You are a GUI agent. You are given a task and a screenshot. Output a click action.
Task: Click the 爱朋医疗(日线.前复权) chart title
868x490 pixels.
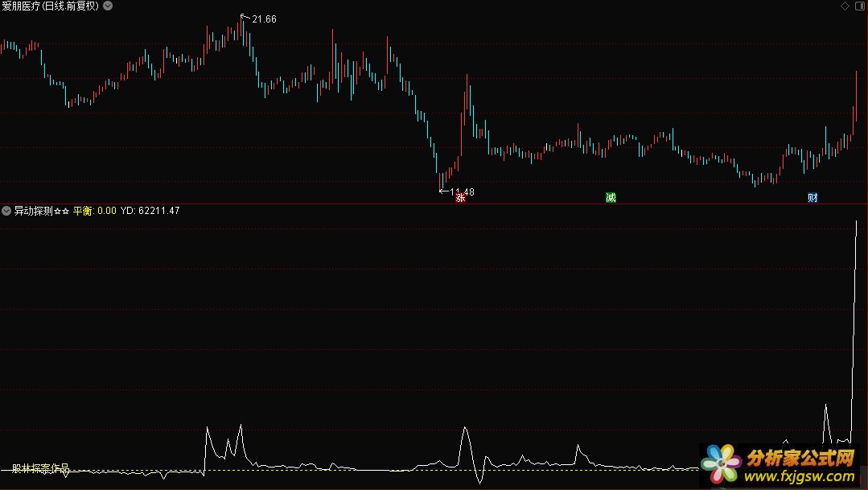pos(51,6)
